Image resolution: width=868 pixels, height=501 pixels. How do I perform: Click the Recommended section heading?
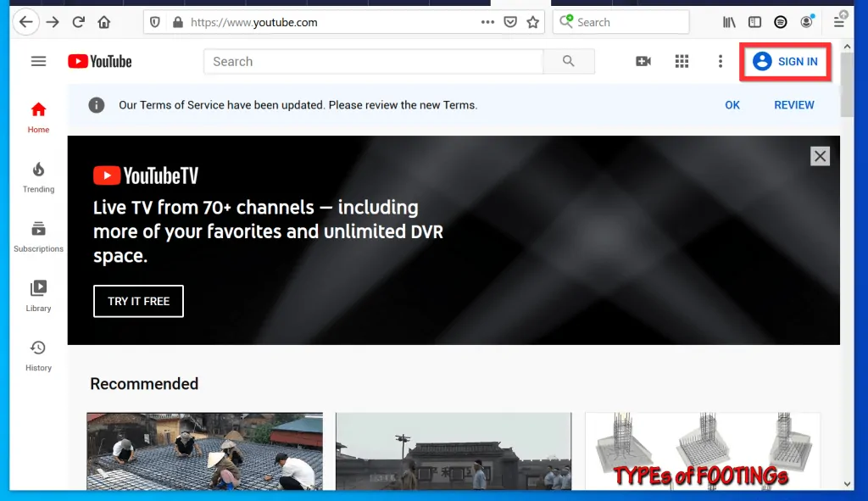click(144, 384)
